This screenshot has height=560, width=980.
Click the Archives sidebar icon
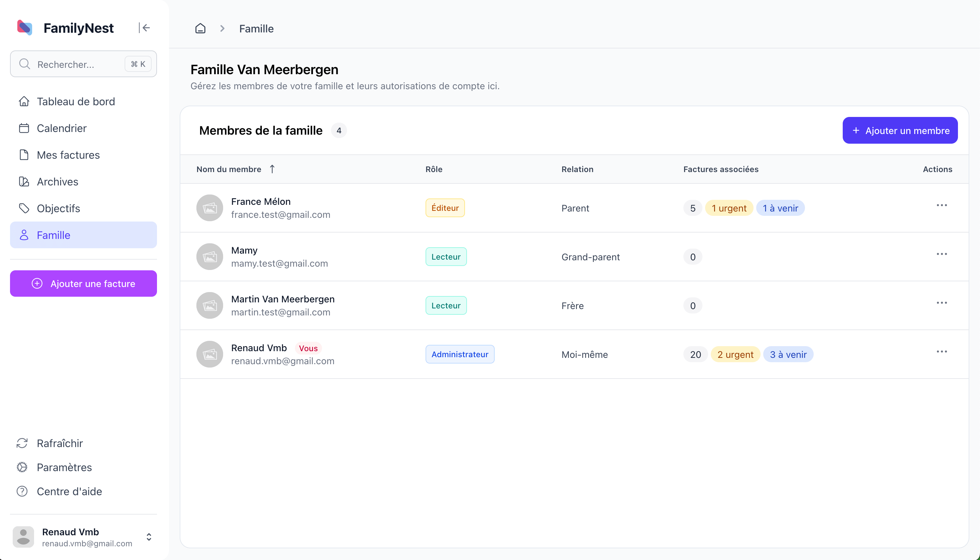pos(24,181)
